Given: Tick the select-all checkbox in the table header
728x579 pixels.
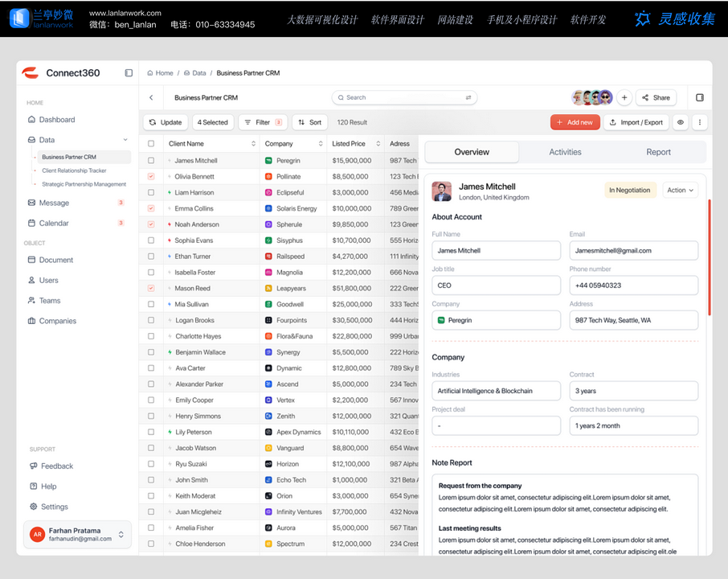Looking at the screenshot, I should click(x=151, y=144).
